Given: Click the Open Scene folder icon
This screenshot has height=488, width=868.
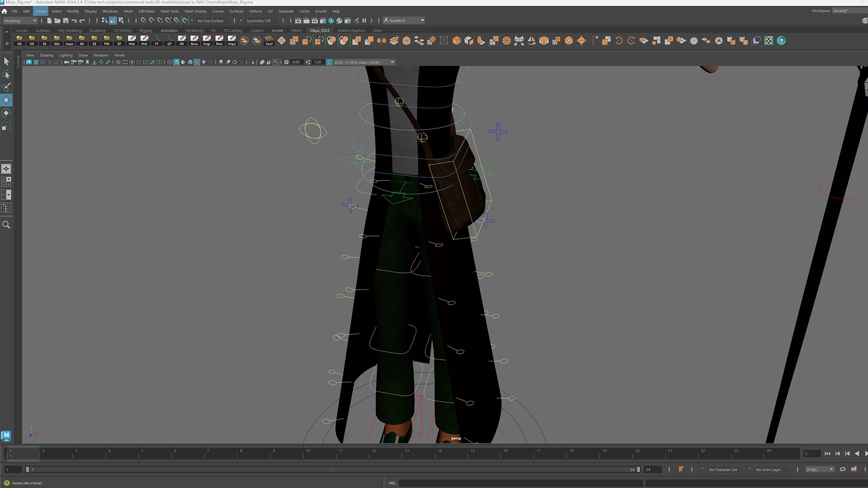Looking at the screenshot, I should [57, 21].
